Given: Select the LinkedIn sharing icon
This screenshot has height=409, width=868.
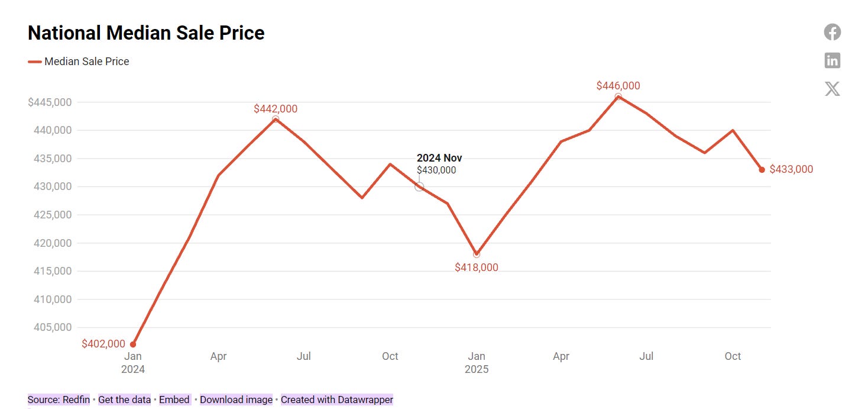Looking at the screenshot, I should [832, 60].
